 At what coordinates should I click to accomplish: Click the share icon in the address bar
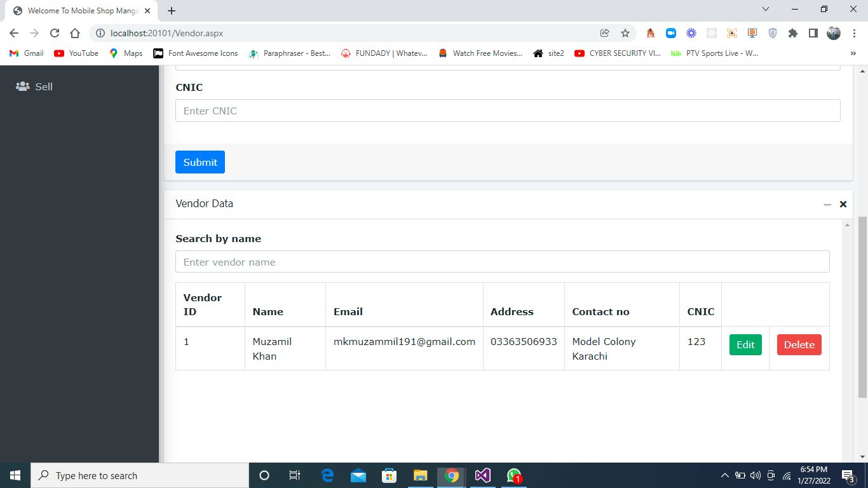coord(604,32)
